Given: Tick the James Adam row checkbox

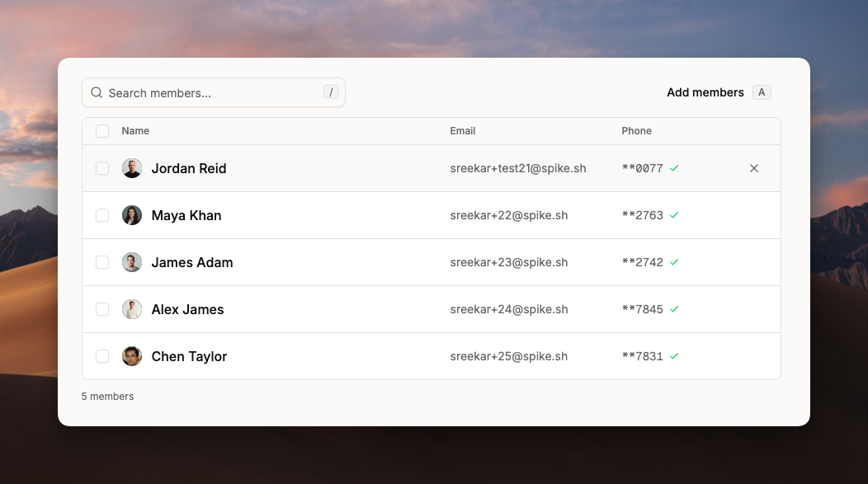Looking at the screenshot, I should tap(102, 262).
